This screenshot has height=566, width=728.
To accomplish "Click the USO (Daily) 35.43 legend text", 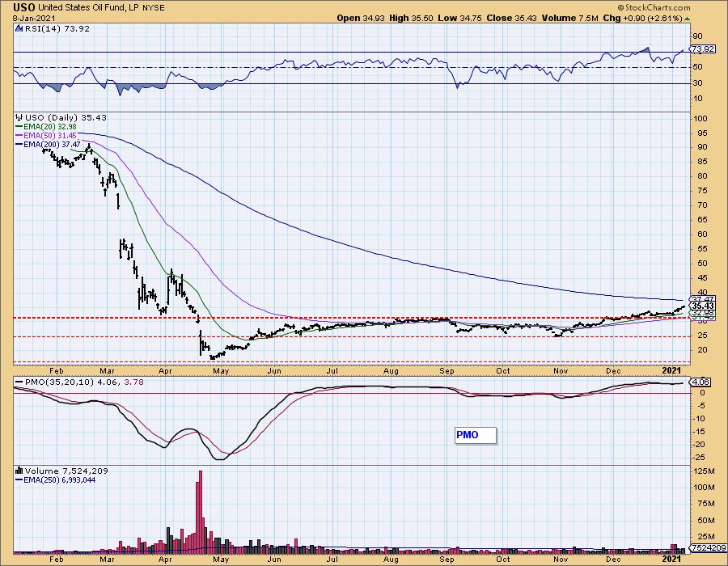I will (x=66, y=117).
